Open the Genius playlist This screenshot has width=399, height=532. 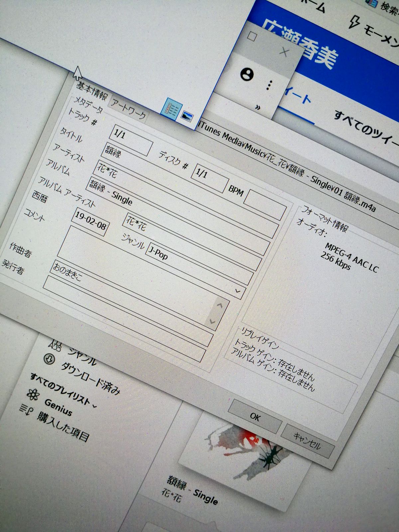[x=58, y=407]
